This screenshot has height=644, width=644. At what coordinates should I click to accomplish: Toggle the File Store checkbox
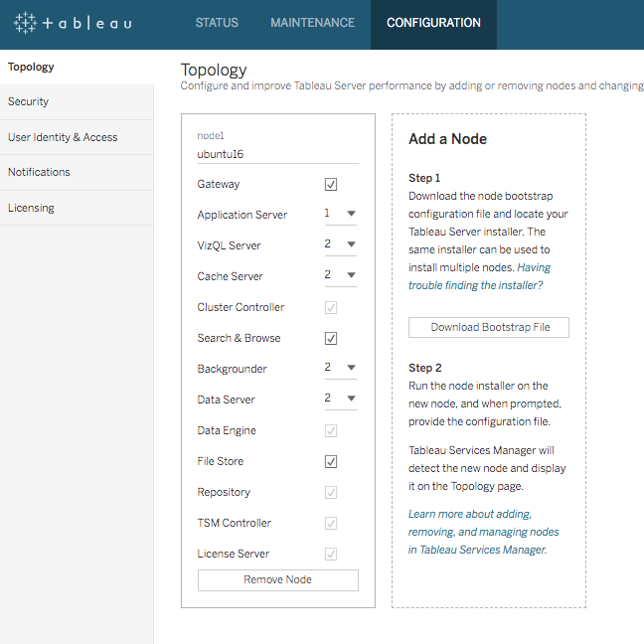click(x=331, y=462)
